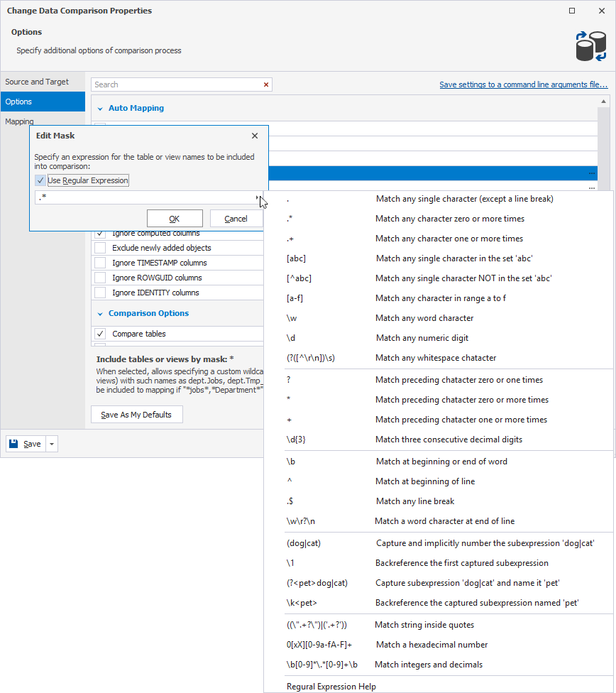Click inside the mask expression input field
Screen dimensions: 616x693
[x=128, y=199]
